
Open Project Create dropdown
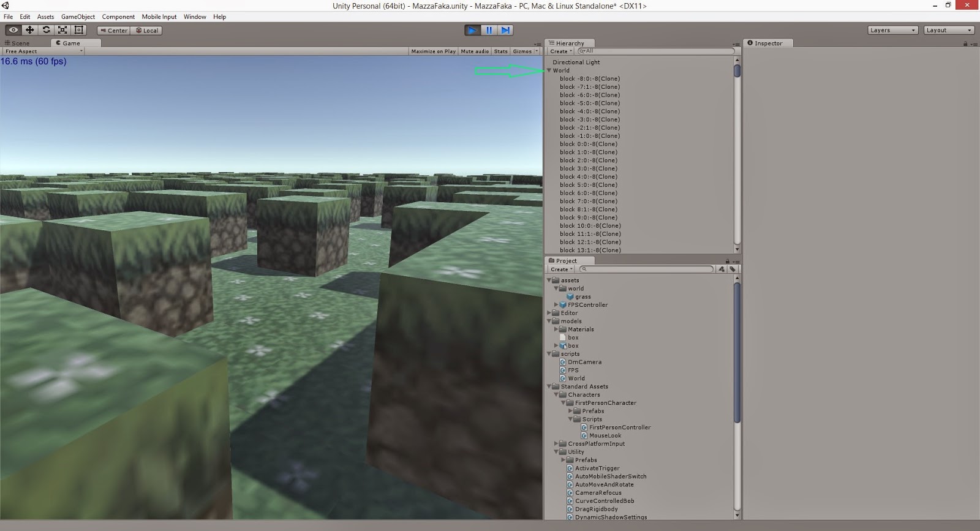click(560, 269)
